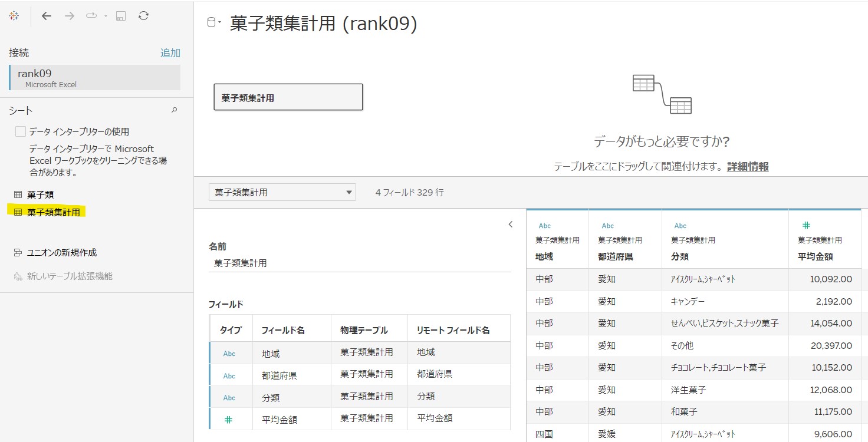Click the Abc type icon of 地域 column

pyautogui.click(x=544, y=226)
